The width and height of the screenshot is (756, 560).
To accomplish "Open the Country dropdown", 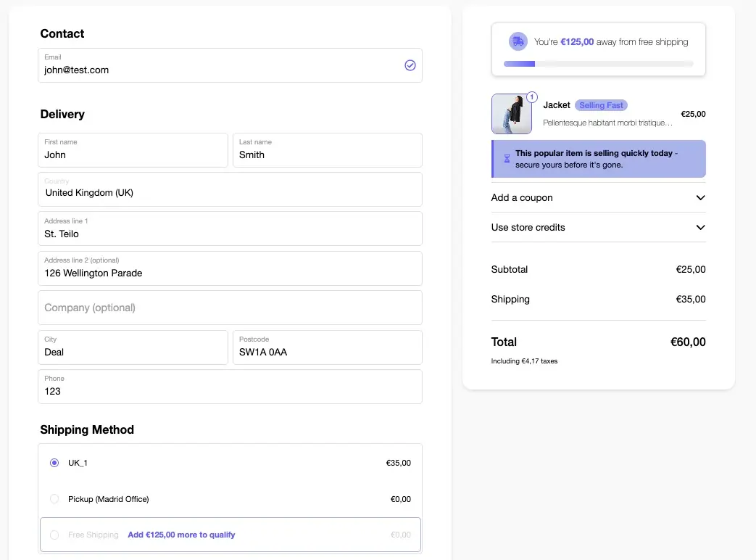I will pos(230,189).
